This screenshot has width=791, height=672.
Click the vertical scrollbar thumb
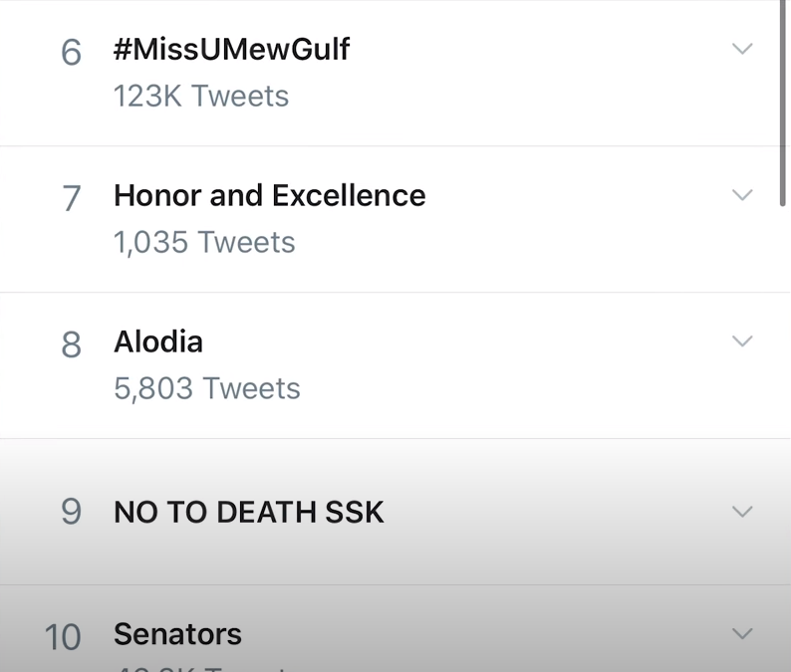point(783,103)
